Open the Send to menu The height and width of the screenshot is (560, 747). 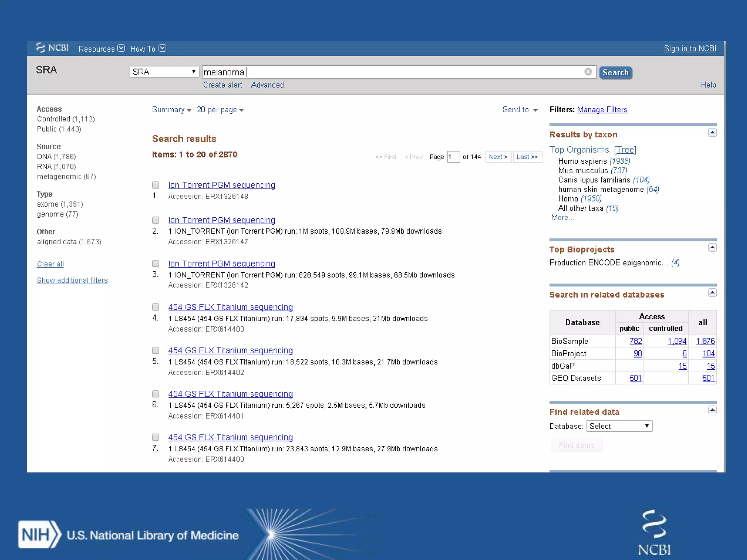[520, 110]
